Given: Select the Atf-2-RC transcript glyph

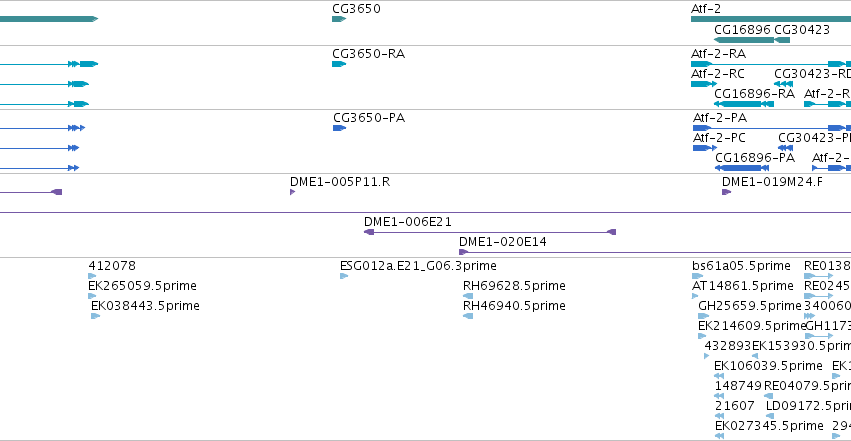Looking at the screenshot, I should pos(704,84).
